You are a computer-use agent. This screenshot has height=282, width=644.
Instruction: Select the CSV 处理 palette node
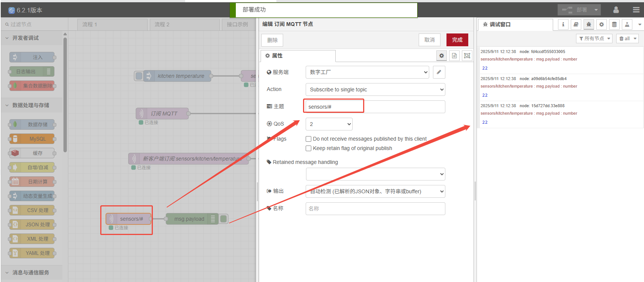coord(32,210)
